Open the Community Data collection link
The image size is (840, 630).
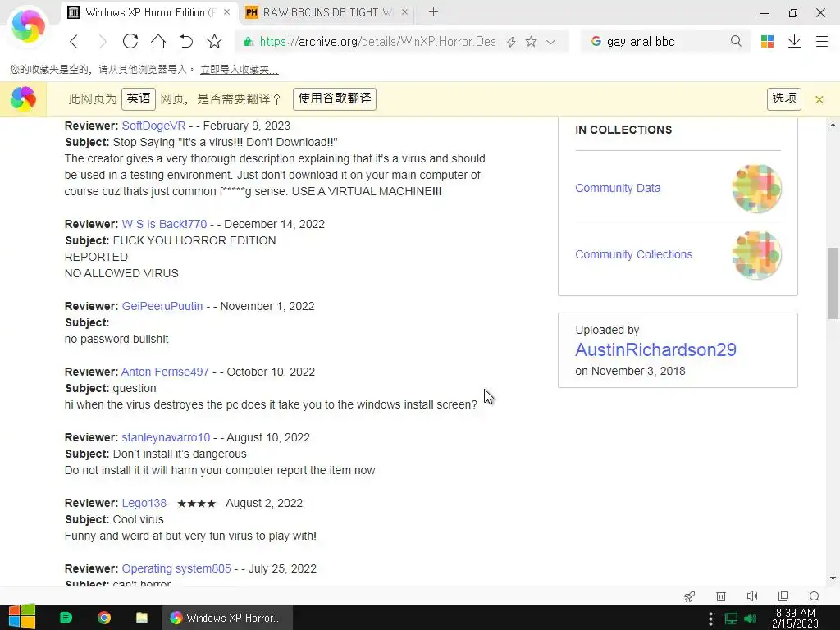[x=618, y=188]
